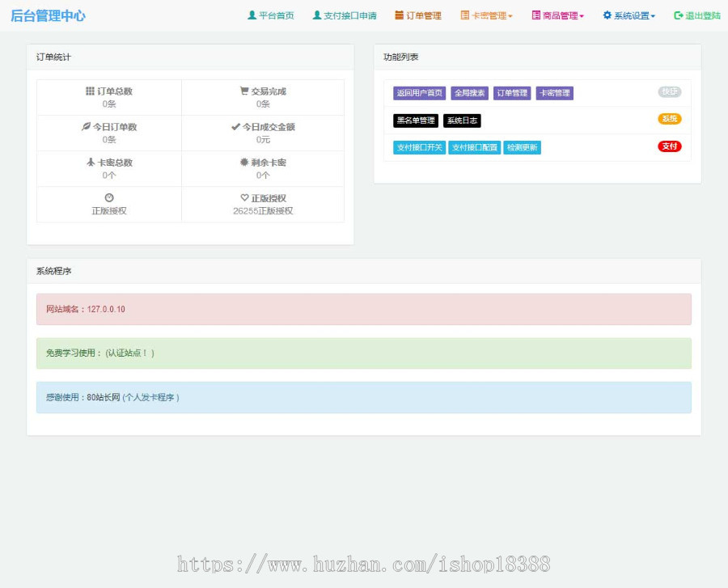Click the 免费学习使用 green alert

[363, 353]
